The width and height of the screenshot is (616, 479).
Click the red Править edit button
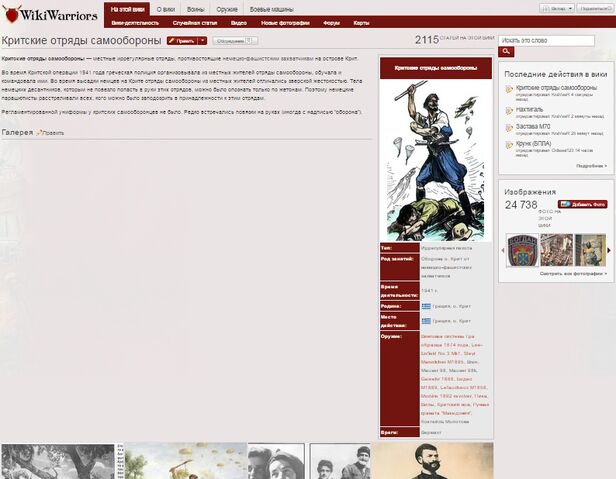point(183,40)
